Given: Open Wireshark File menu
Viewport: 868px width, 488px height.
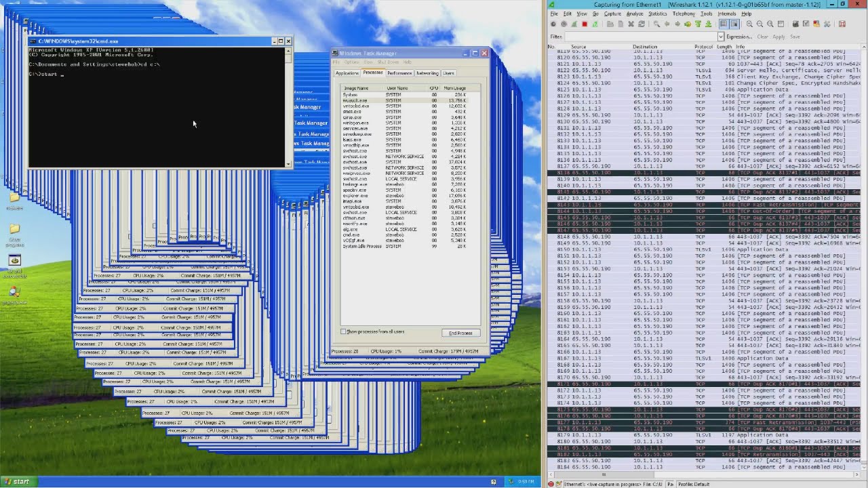Looking at the screenshot, I should [x=553, y=14].
